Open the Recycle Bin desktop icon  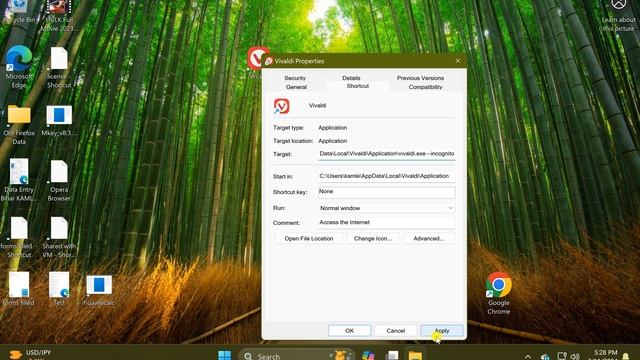coord(19,11)
